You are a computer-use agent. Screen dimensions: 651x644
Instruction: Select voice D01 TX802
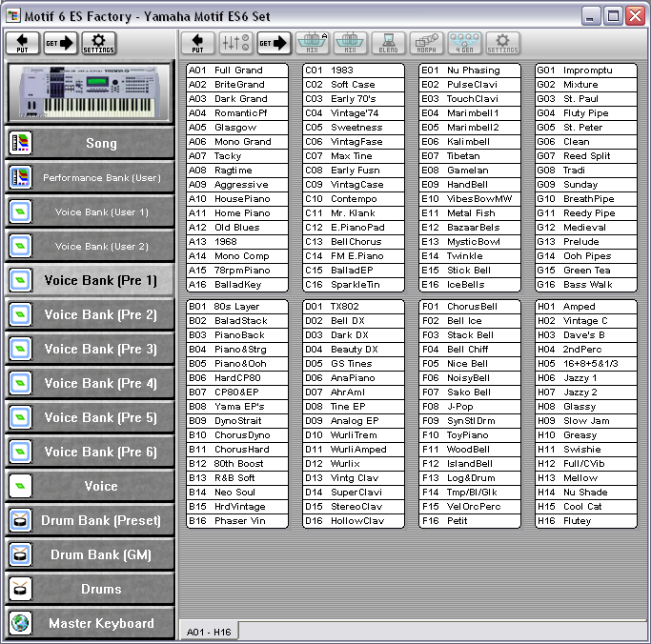point(354,307)
